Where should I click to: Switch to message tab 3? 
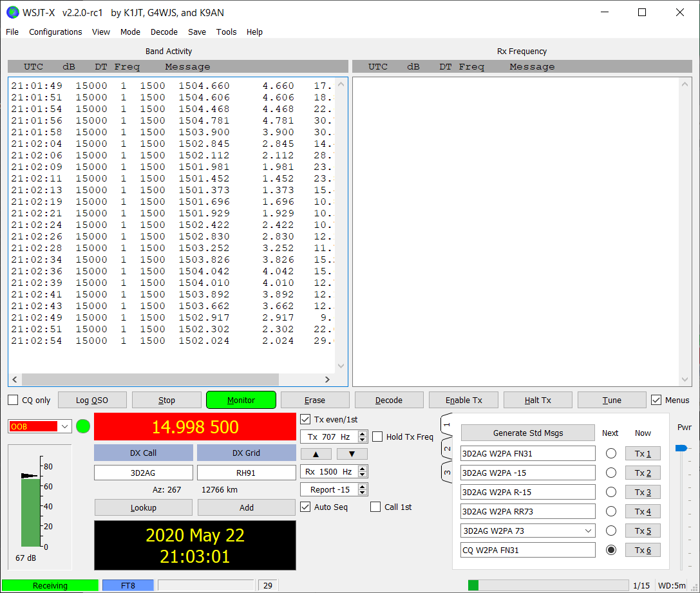point(447,473)
